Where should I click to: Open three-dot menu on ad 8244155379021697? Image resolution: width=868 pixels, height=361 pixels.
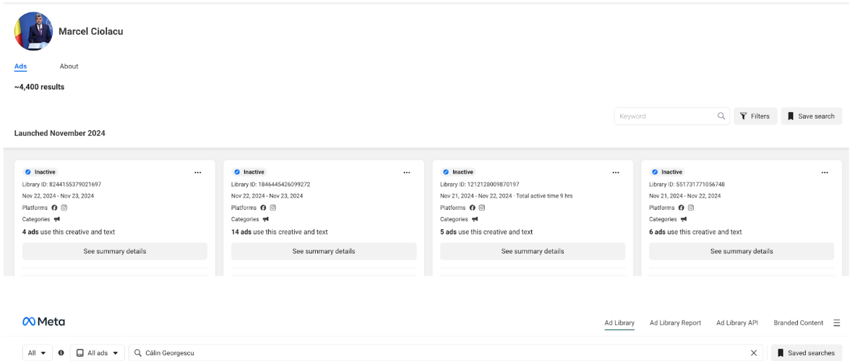click(197, 172)
